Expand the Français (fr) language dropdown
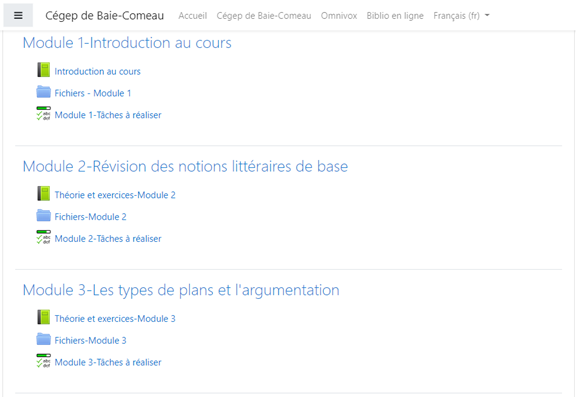The width and height of the screenshot is (576, 397). 461,16
